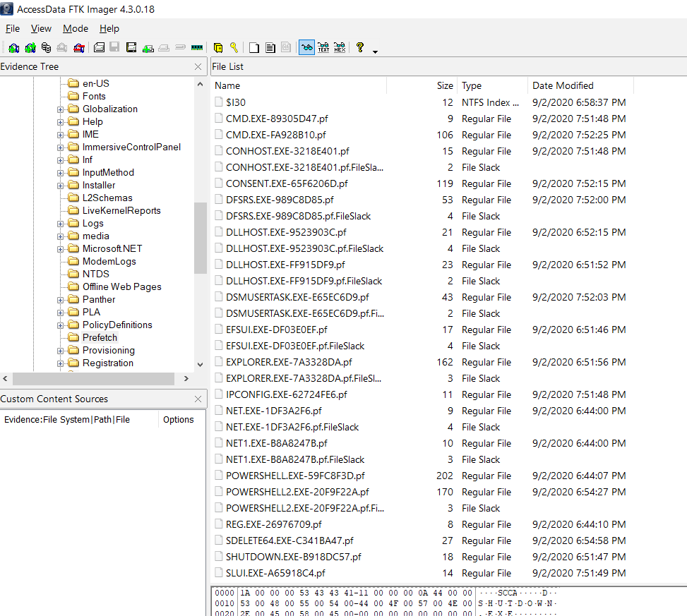
Task: Select POWERSHELL.EXE-59FC8F3D.pf file
Action: coord(295,476)
